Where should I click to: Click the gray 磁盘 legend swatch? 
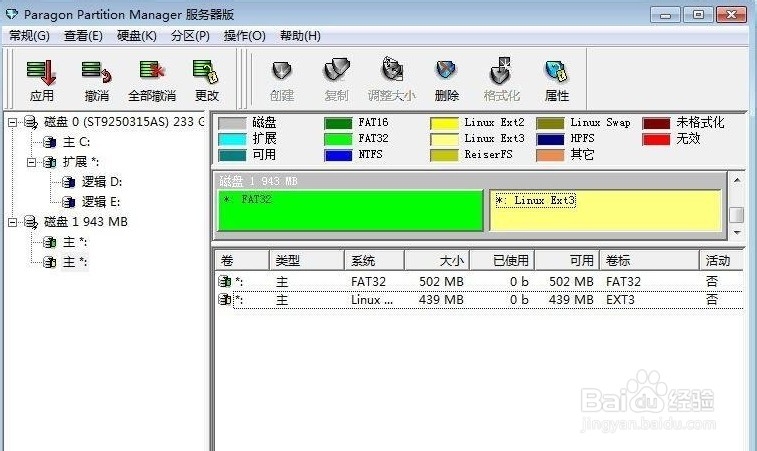click(x=232, y=123)
